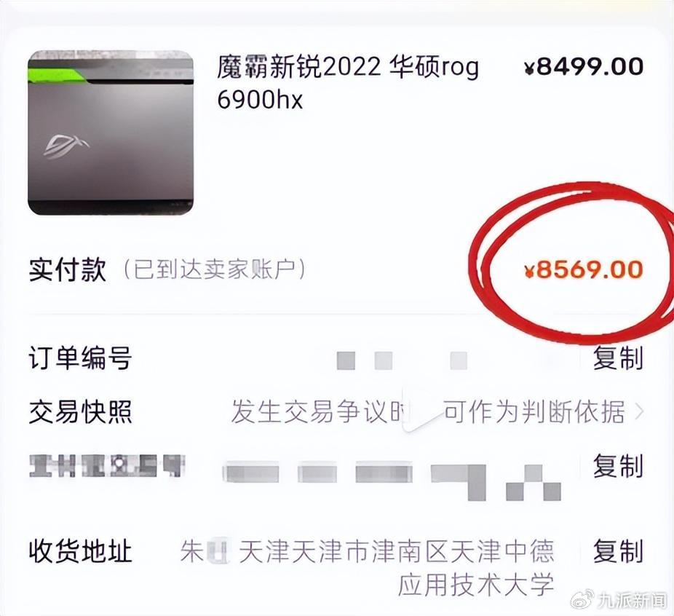This screenshot has width=674, height=616.
Task: Tap the ¥8569.00 paid amount
Action: [x=584, y=270]
